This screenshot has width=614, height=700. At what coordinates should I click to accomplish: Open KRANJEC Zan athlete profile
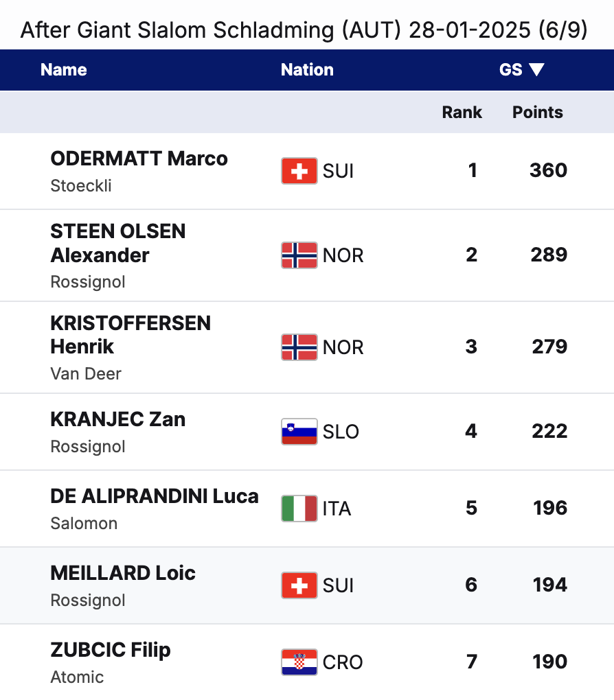(x=118, y=419)
